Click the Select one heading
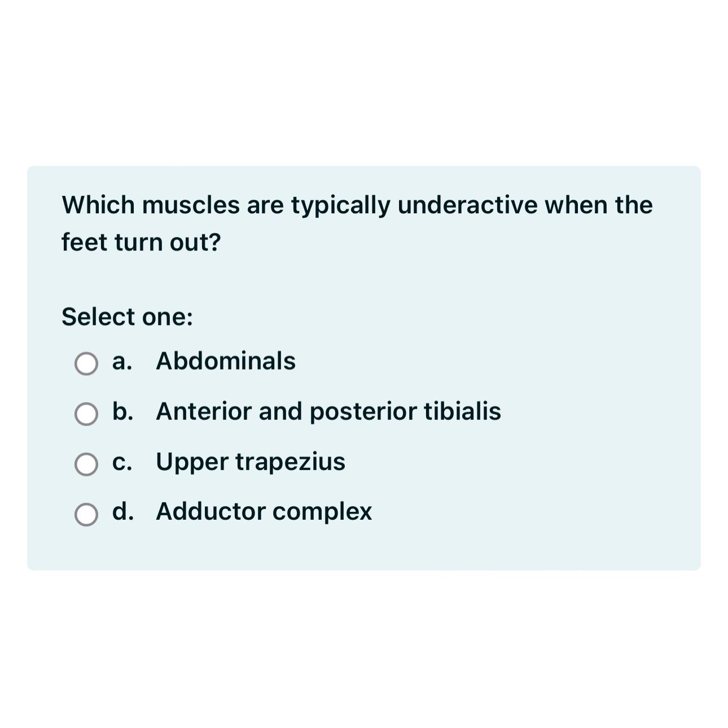 (126, 317)
